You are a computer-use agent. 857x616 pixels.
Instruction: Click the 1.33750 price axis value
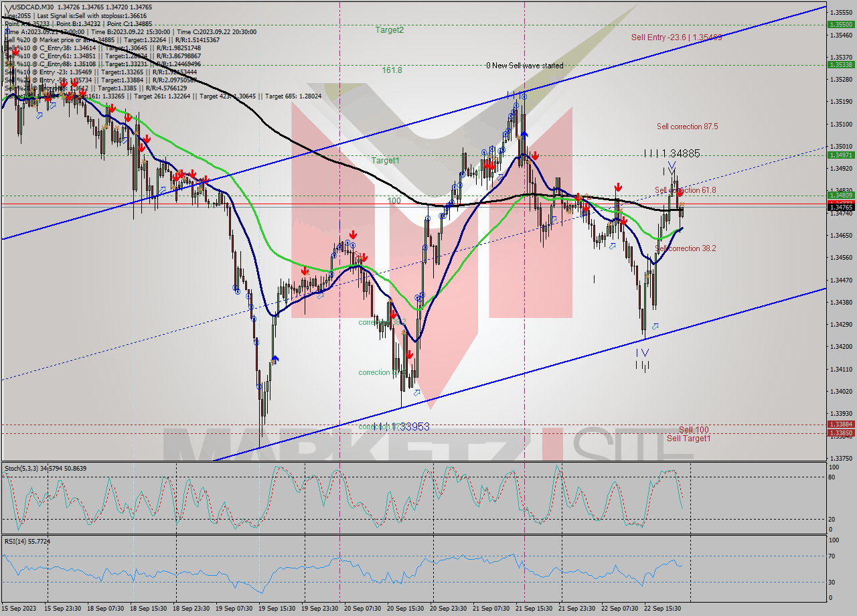pyautogui.click(x=840, y=458)
